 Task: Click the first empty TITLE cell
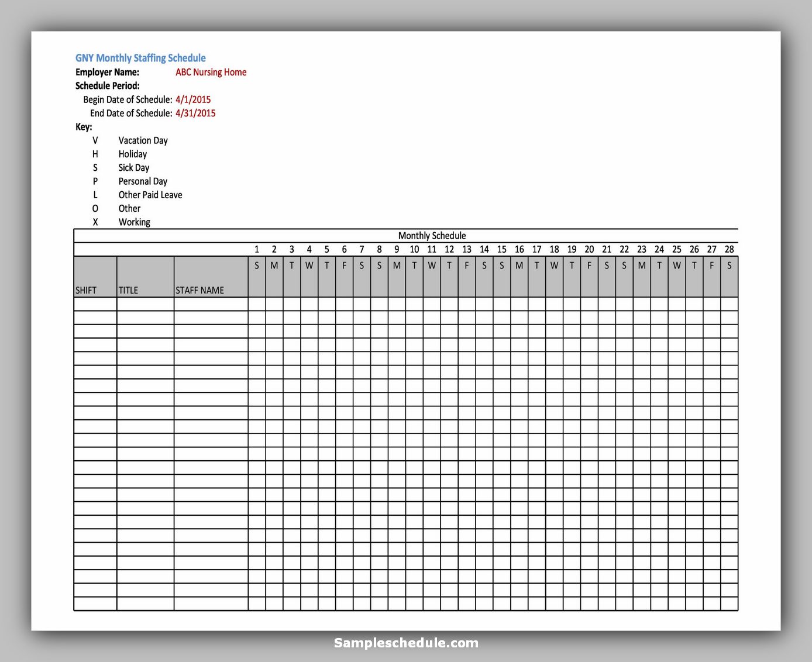146,304
